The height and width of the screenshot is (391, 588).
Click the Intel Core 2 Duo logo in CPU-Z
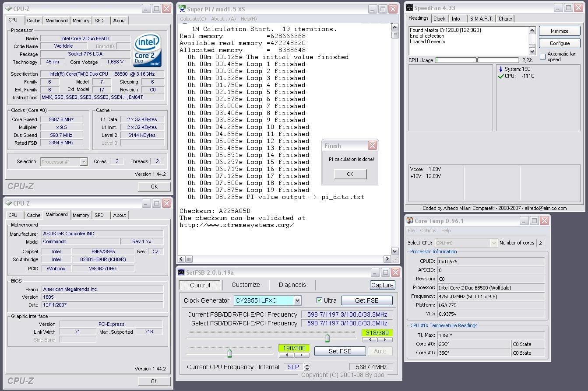pyautogui.click(x=147, y=50)
